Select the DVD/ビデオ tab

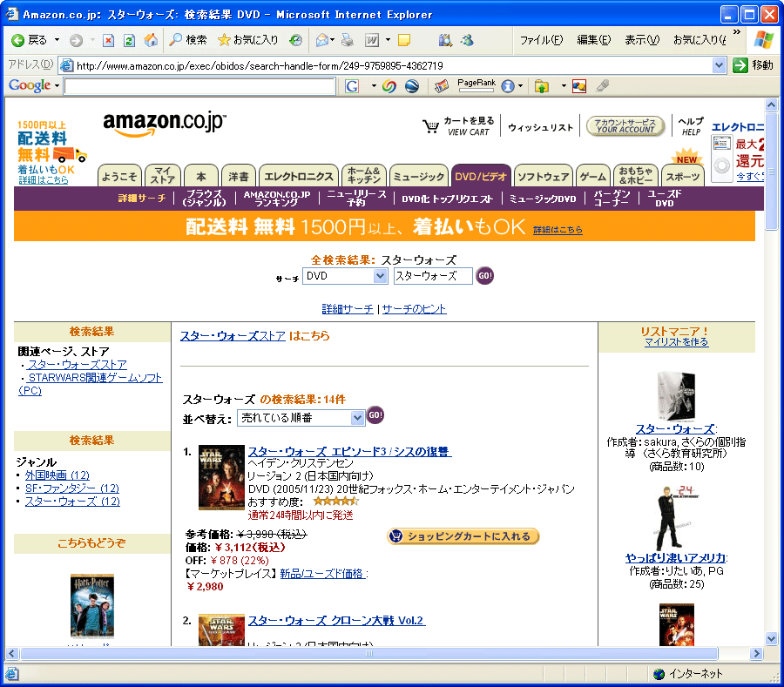[x=481, y=176]
